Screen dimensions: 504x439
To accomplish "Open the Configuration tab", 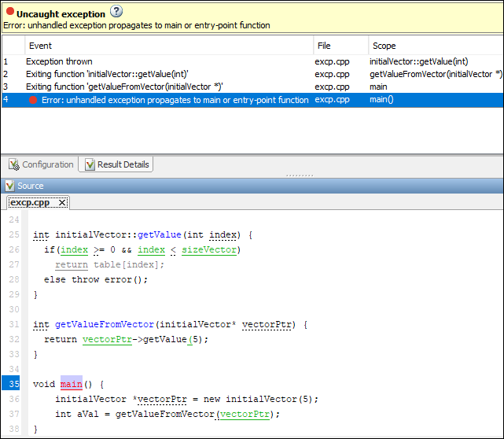I will click(41, 164).
